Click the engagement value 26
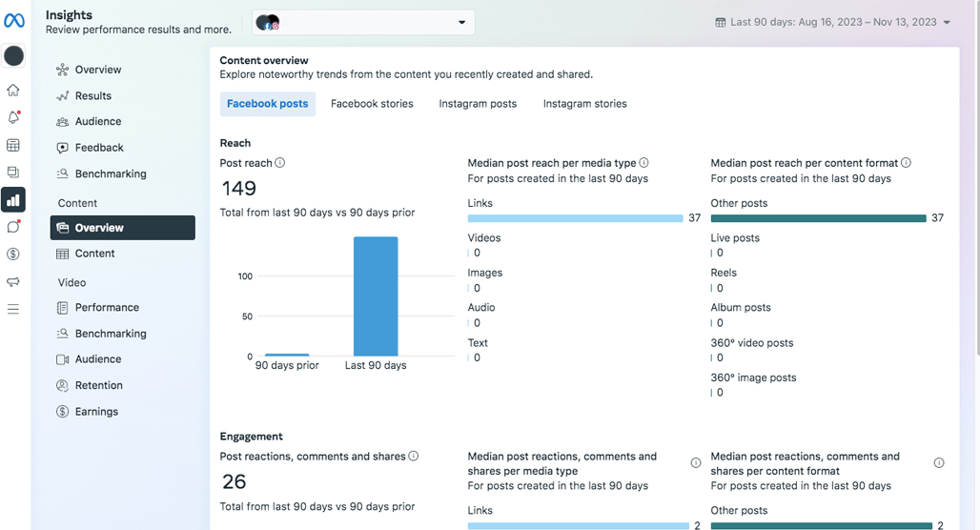 [234, 482]
